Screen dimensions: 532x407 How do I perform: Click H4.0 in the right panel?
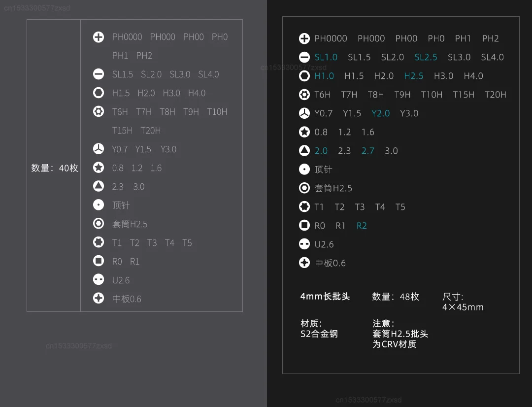(473, 76)
